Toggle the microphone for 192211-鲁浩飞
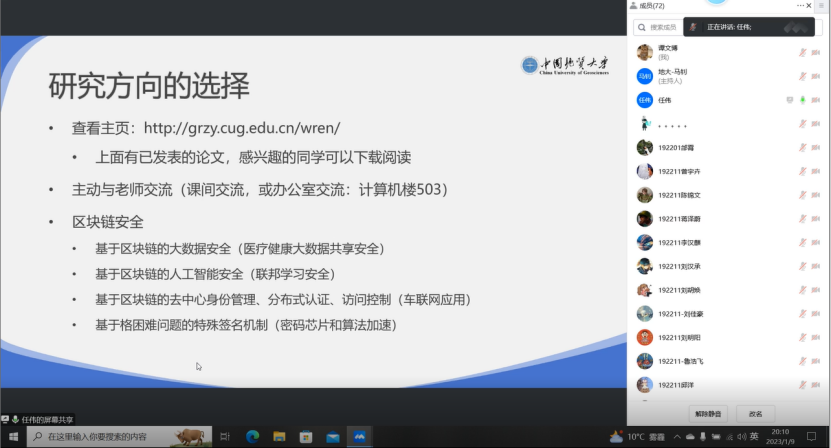This screenshot has width=831, height=448. tap(802, 362)
